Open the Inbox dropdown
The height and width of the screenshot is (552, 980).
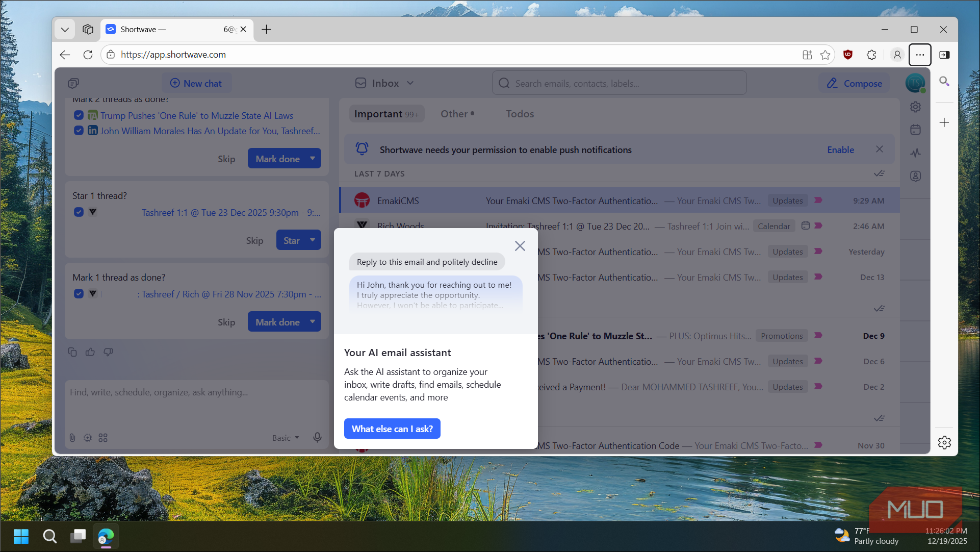click(x=385, y=83)
